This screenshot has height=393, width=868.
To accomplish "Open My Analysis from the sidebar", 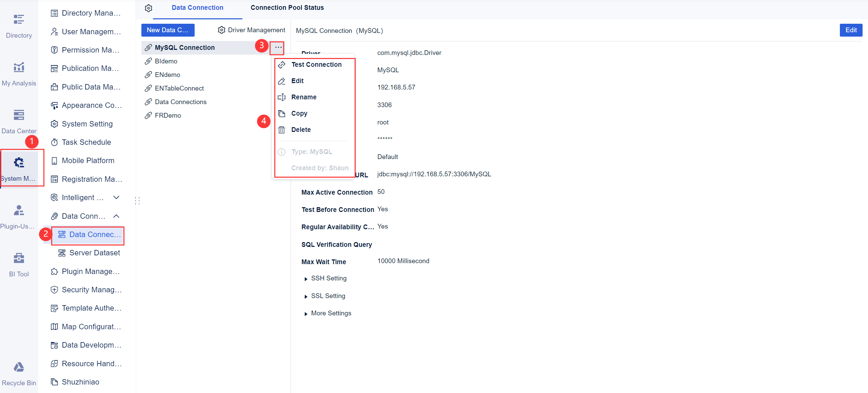I will coord(19,73).
